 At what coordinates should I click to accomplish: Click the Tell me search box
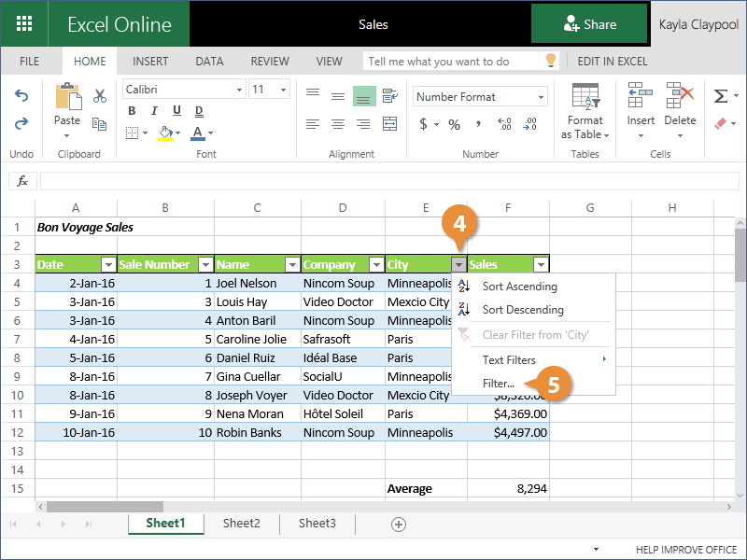coord(454,62)
